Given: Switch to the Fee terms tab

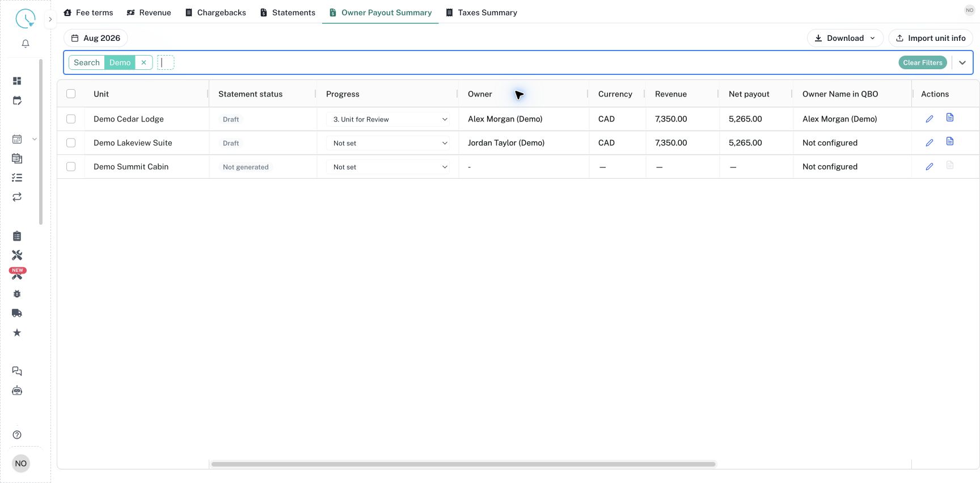Looking at the screenshot, I should (88, 12).
